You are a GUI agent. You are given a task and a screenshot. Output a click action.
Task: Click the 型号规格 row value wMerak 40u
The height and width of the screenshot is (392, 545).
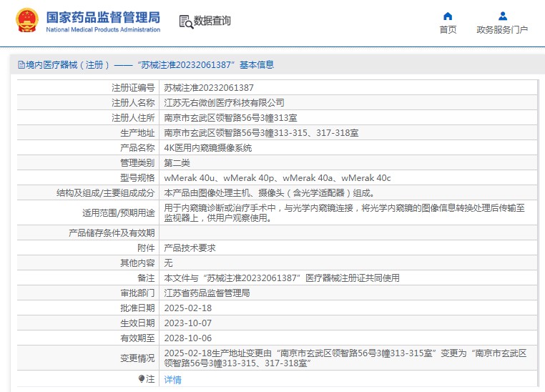tap(189, 178)
